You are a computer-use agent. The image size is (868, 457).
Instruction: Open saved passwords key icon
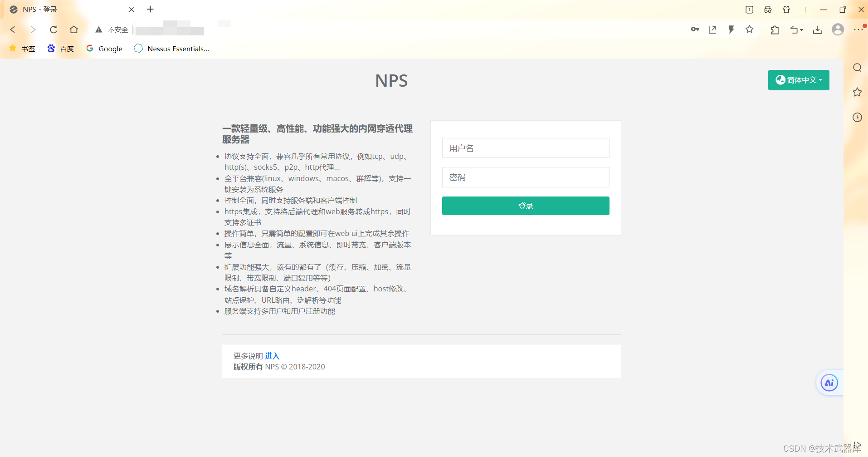tap(695, 29)
